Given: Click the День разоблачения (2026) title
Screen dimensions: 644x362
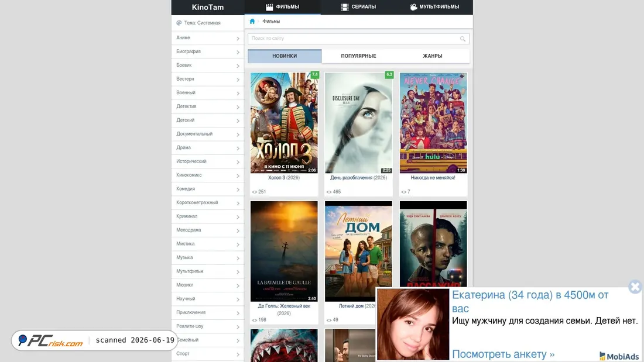Looking at the screenshot, I should [x=358, y=178].
